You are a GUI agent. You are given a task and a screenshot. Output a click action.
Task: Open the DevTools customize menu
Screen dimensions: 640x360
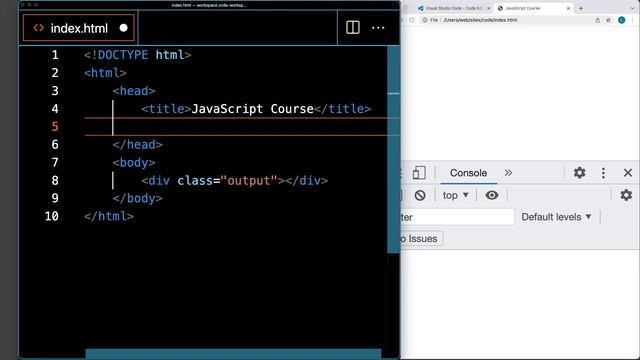click(x=603, y=173)
